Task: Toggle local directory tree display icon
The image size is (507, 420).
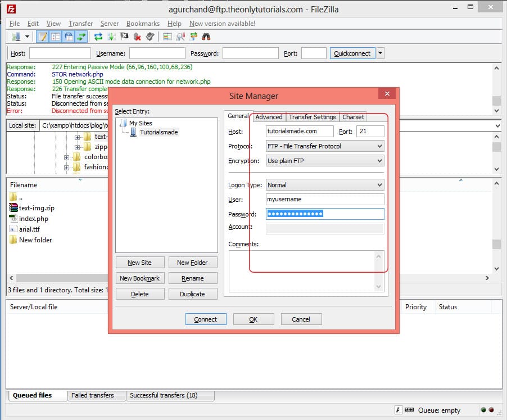Action: (56, 37)
